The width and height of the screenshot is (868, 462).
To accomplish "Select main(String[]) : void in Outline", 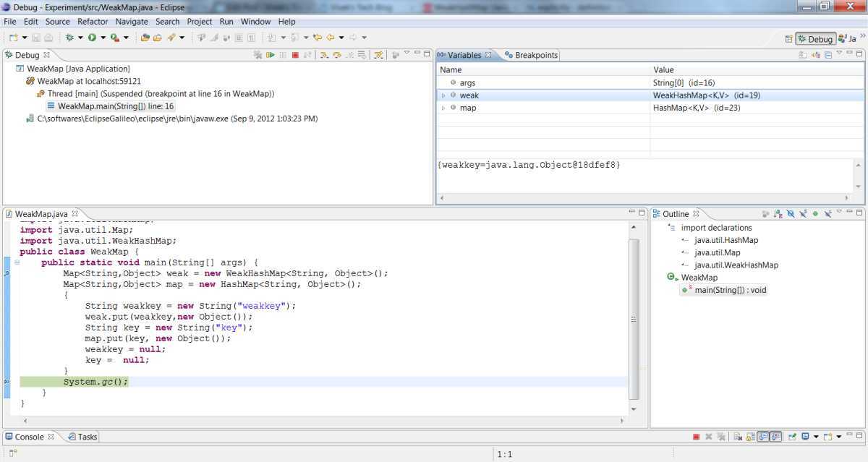I will tap(724, 290).
